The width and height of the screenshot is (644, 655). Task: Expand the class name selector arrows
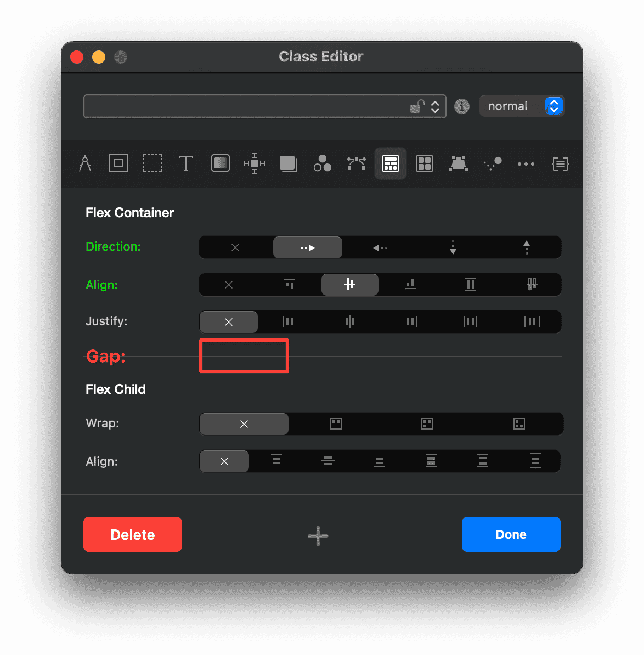pyautogui.click(x=435, y=106)
